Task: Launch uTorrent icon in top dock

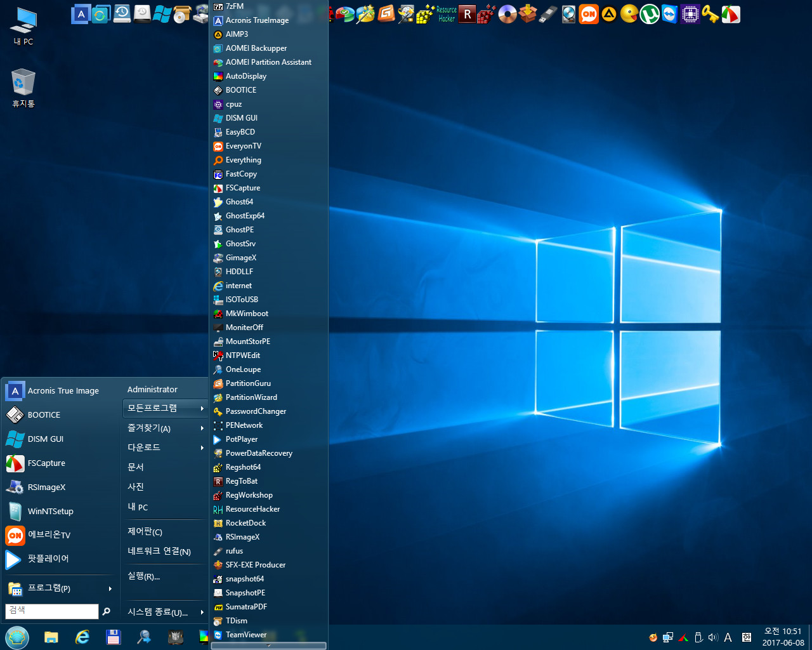Action: [x=650, y=14]
